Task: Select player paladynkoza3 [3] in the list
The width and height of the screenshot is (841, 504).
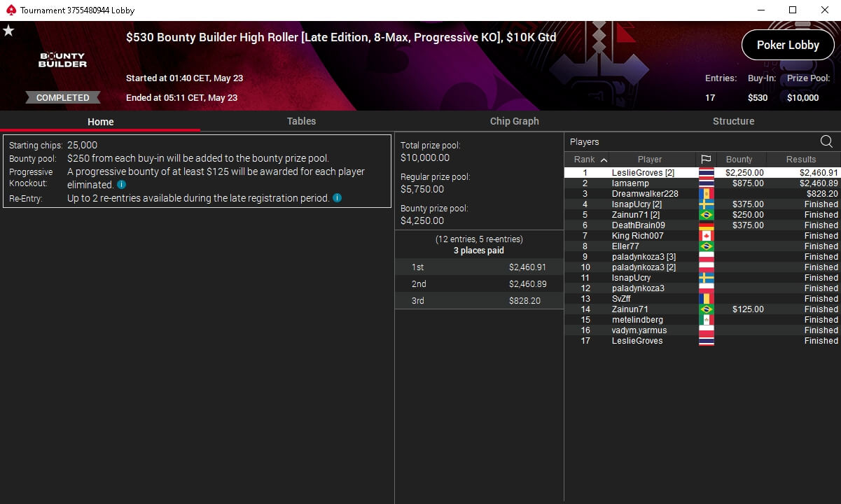Action: (702, 257)
